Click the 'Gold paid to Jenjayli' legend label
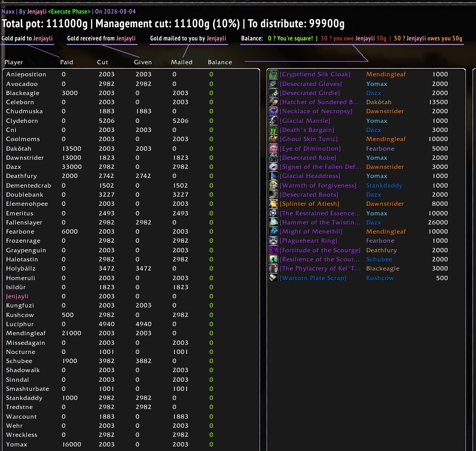This screenshot has width=476, height=451. [27, 38]
